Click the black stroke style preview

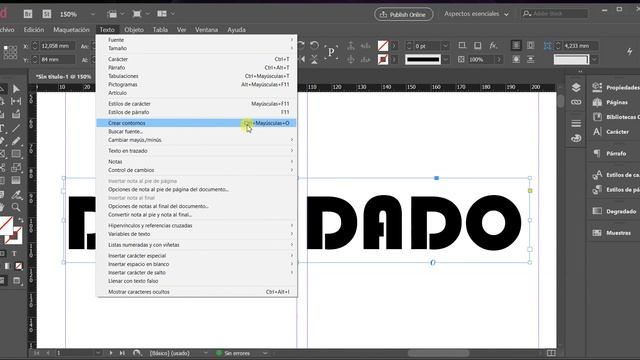tap(423, 60)
